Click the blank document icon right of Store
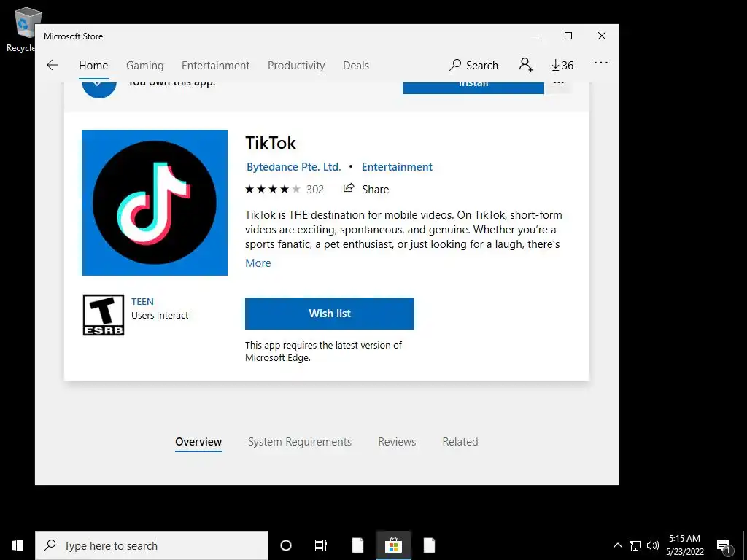The height and width of the screenshot is (560, 747). (429, 545)
